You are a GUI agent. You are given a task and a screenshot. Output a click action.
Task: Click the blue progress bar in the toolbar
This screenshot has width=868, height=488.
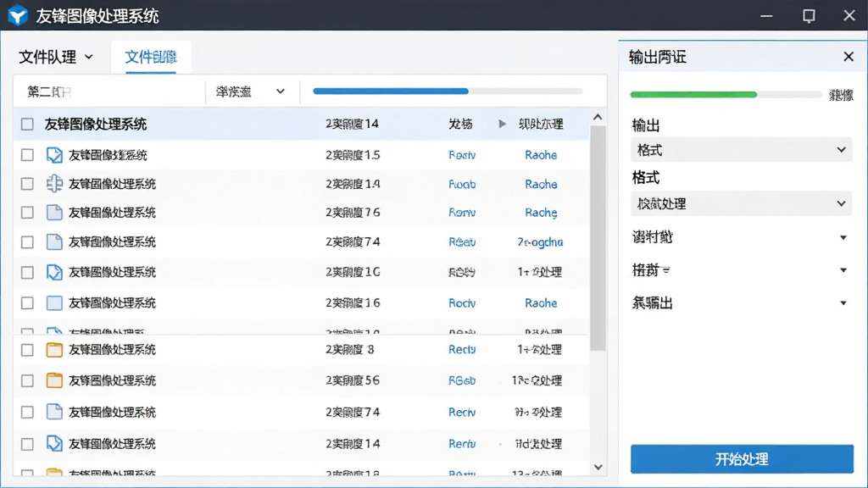448,91
